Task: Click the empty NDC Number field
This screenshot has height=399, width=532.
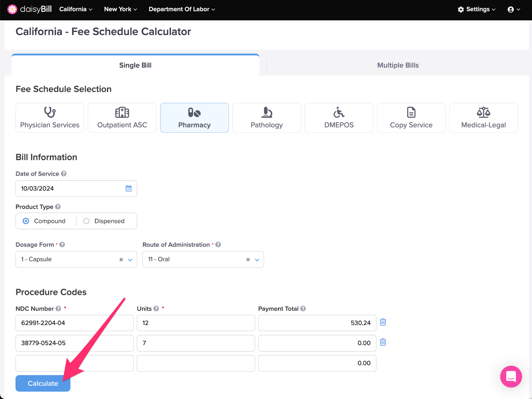Action: click(x=74, y=363)
